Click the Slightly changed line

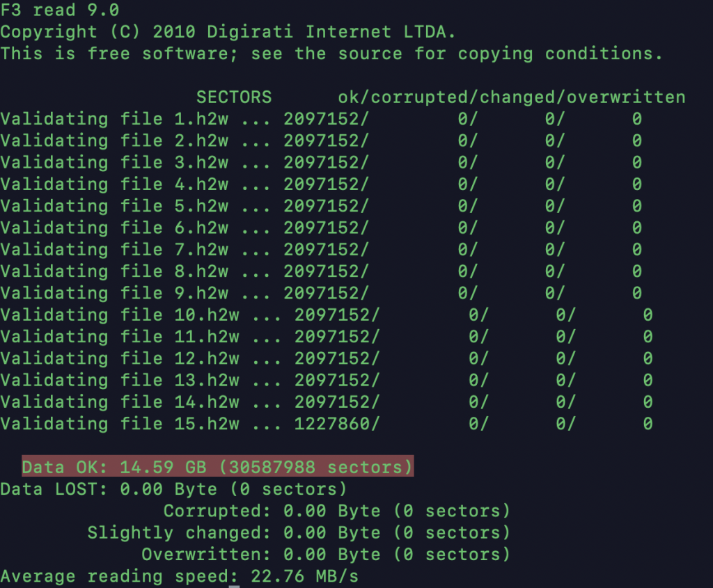(x=299, y=533)
